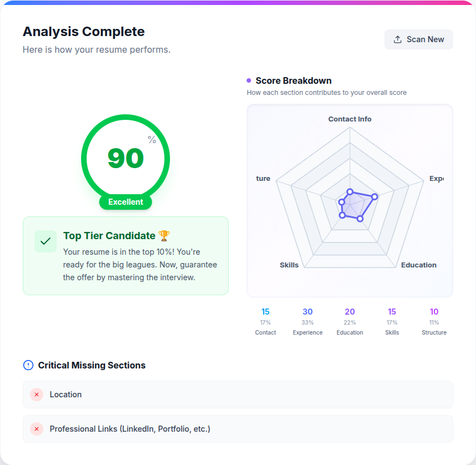Click the green checkmark in Top Tier Candidate box
Viewport: 476px width, 465px height.
(45, 241)
